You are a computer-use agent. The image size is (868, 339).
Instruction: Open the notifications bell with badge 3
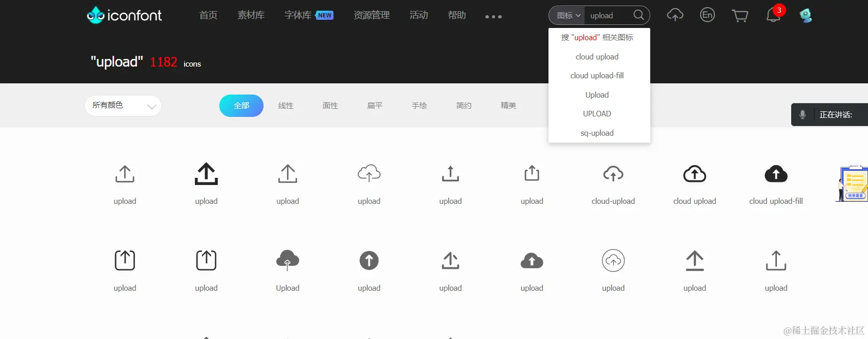coord(773,15)
